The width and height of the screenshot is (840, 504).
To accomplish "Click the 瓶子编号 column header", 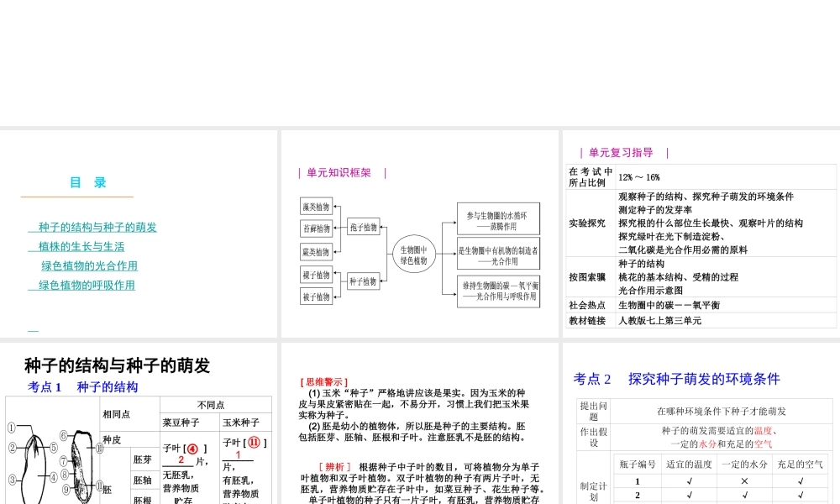I will [x=638, y=465].
